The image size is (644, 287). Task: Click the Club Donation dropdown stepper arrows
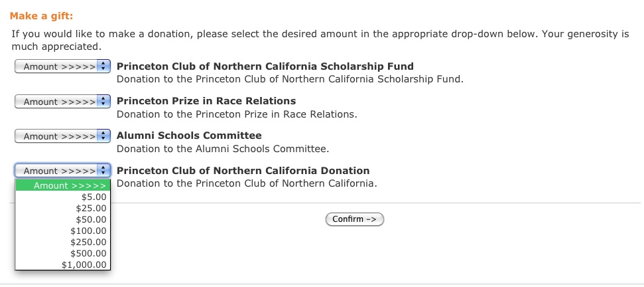pos(103,171)
